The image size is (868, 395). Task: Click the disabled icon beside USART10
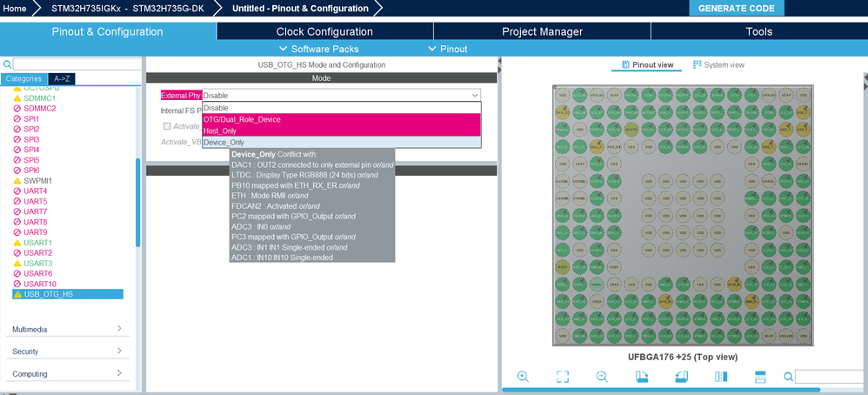(x=17, y=284)
